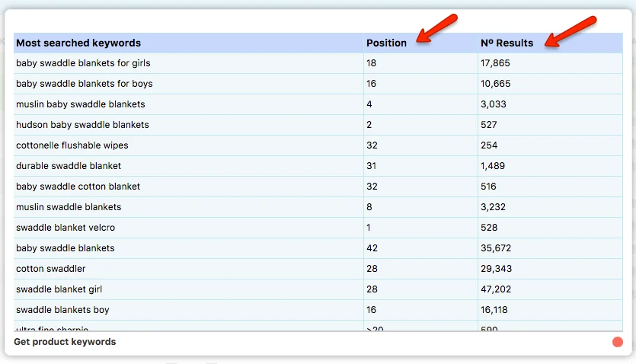
Task: Click results count 16,118
Action: 494,310
